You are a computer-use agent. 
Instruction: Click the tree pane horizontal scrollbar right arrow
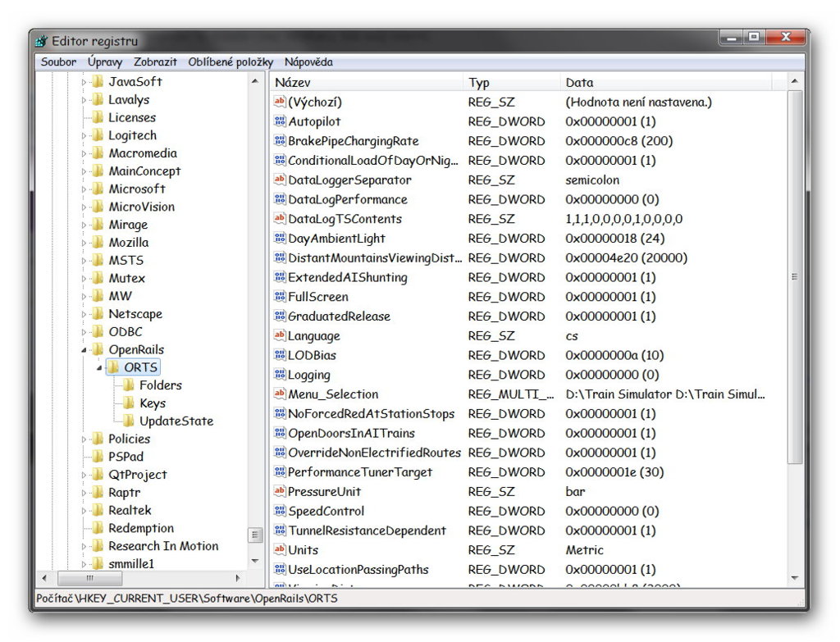[x=239, y=578]
